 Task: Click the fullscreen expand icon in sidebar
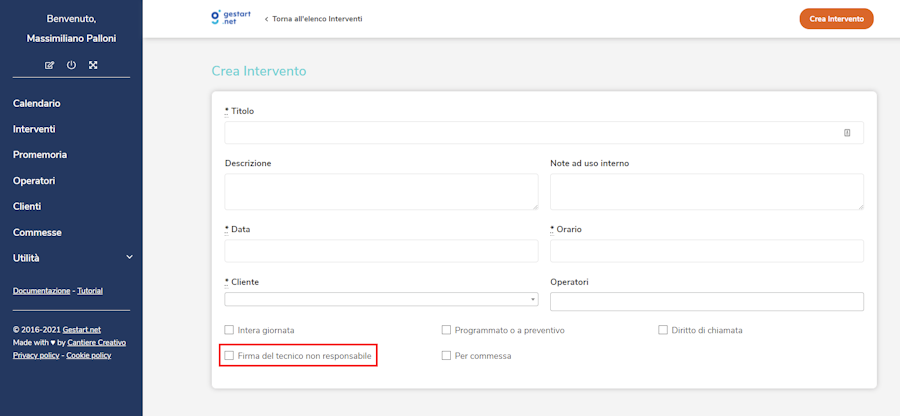93,65
